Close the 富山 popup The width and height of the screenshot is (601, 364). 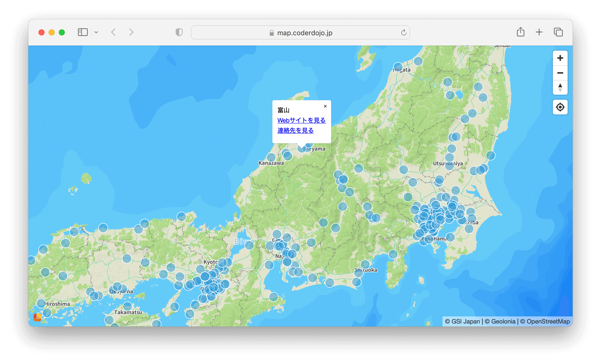(325, 106)
